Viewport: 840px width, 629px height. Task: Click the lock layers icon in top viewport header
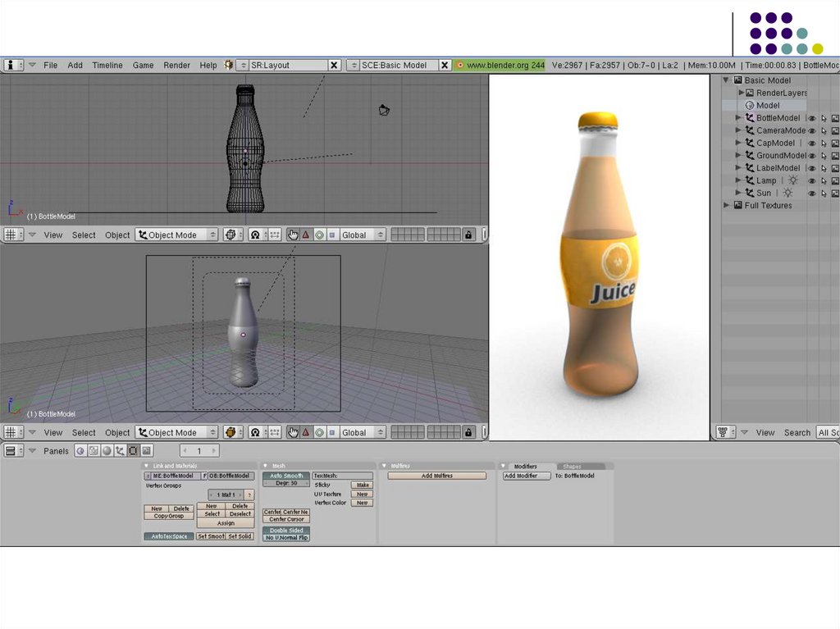click(x=468, y=235)
